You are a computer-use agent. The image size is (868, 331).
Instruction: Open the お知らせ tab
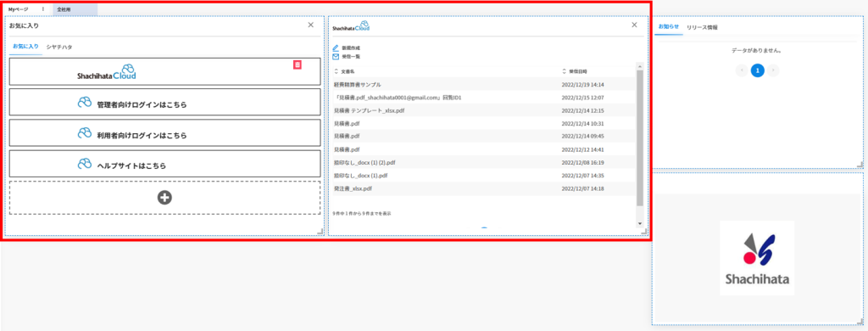[668, 27]
